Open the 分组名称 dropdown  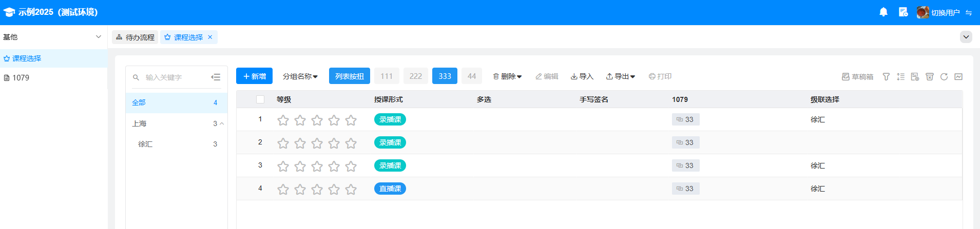coord(300,76)
